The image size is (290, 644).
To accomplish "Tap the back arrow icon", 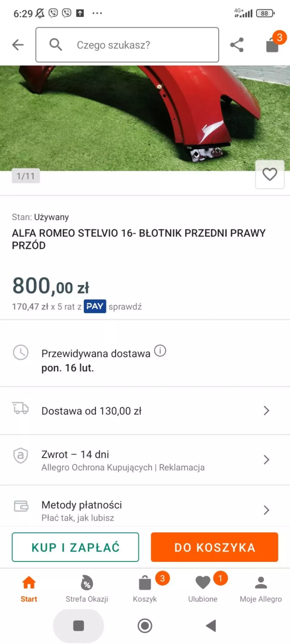I will point(18,45).
